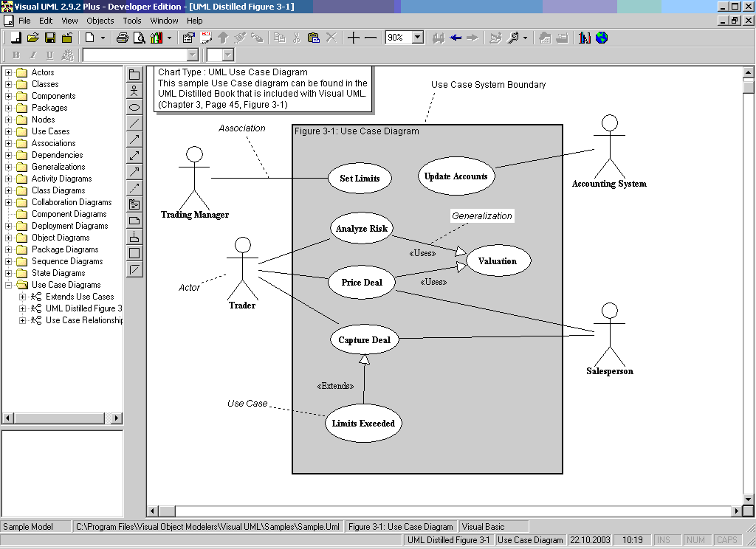Image resolution: width=756 pixels, height=549 pixels.
Task: Select the Note shape tool in palette
Action: [134, 221]
